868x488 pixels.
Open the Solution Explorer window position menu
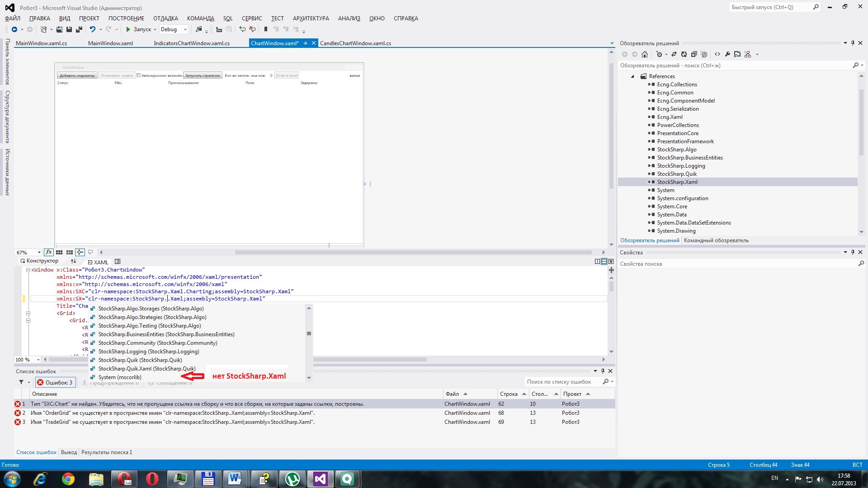pyautogui.click(x=845, y=43)
